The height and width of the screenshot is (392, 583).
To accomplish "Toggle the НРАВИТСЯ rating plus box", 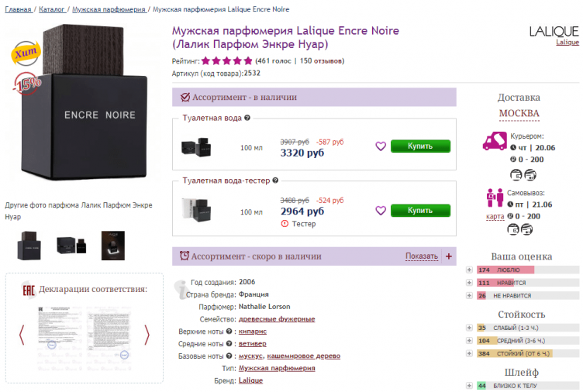I will [469, 283].
